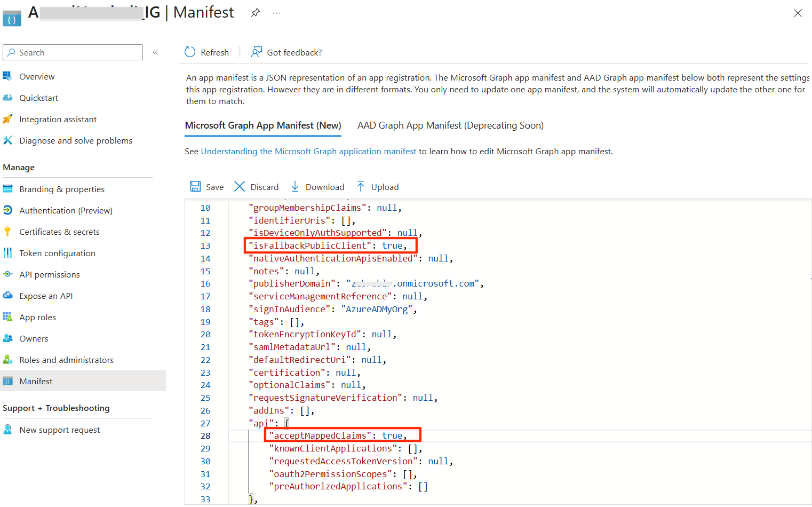Open Authentication (Preview) settings
Viewport: 812px width, 507px height.
tap(66, 210)
